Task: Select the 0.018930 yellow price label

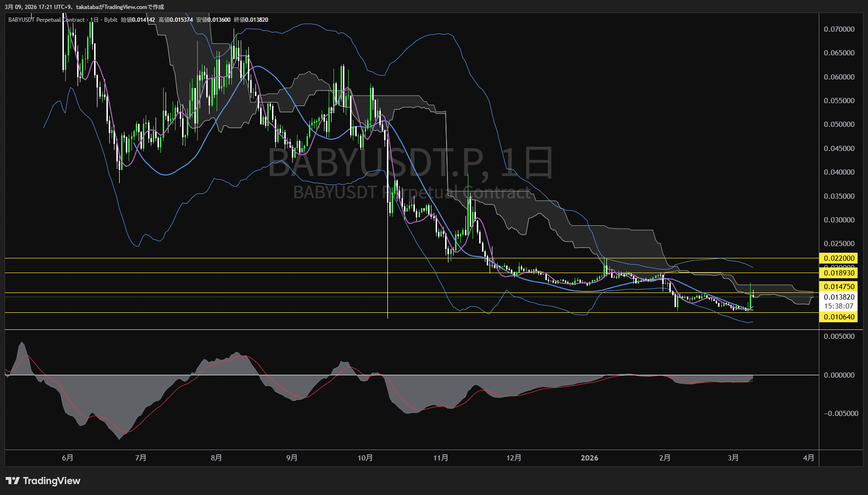Action: pyautogui.click(x=839, y=273)
